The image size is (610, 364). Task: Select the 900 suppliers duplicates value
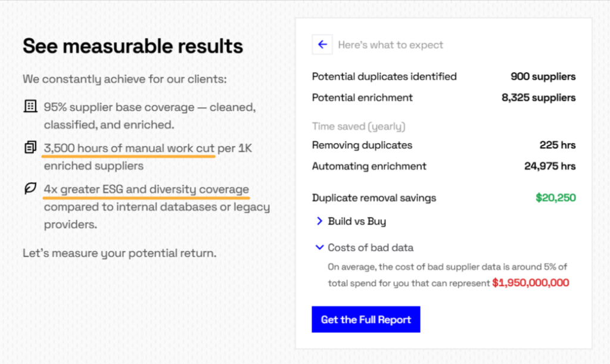[543, 77]
